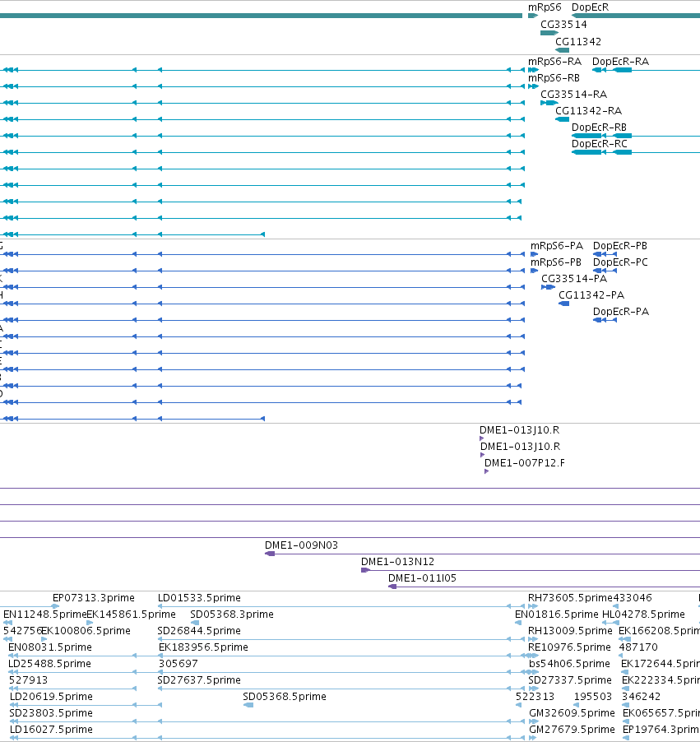700x742 pixels.
Task: Open EST RE10976.5prime
Action: (569, 647)
